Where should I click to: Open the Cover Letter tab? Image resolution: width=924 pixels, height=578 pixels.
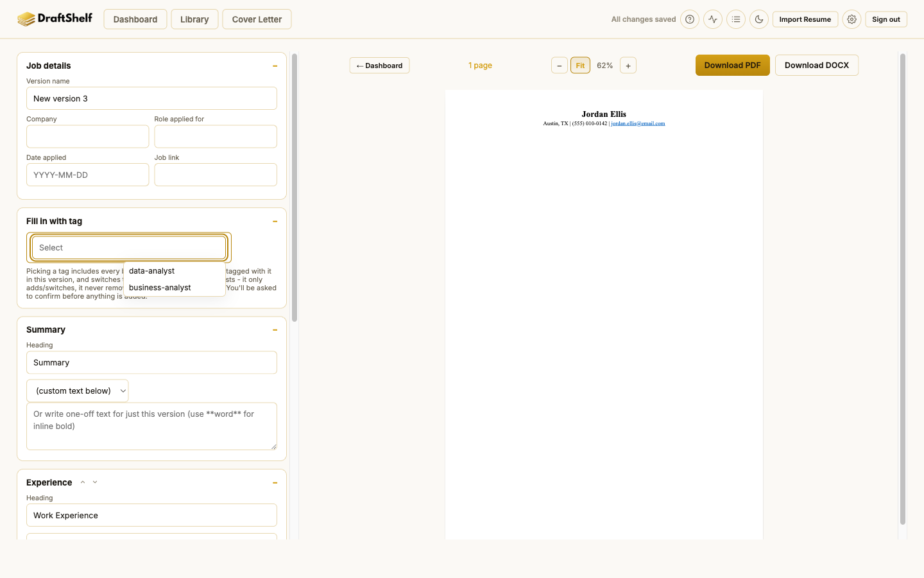click(257, 19)
